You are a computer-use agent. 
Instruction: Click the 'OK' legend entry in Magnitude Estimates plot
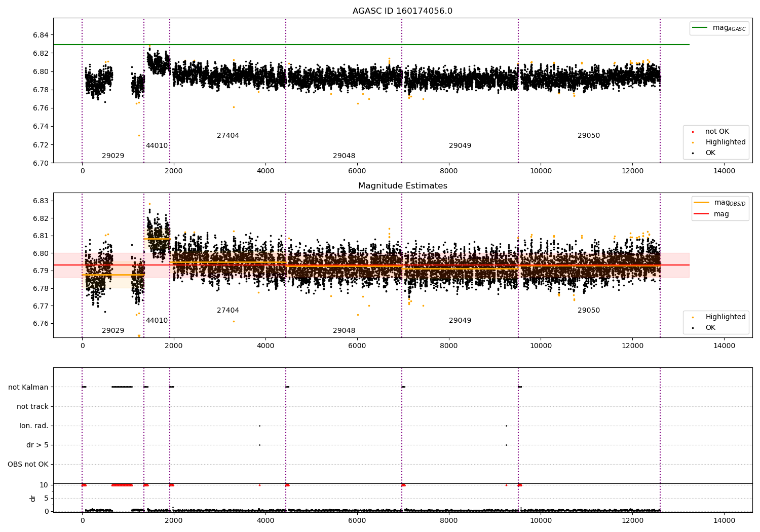pyautogui.click(x=710, y=328)
